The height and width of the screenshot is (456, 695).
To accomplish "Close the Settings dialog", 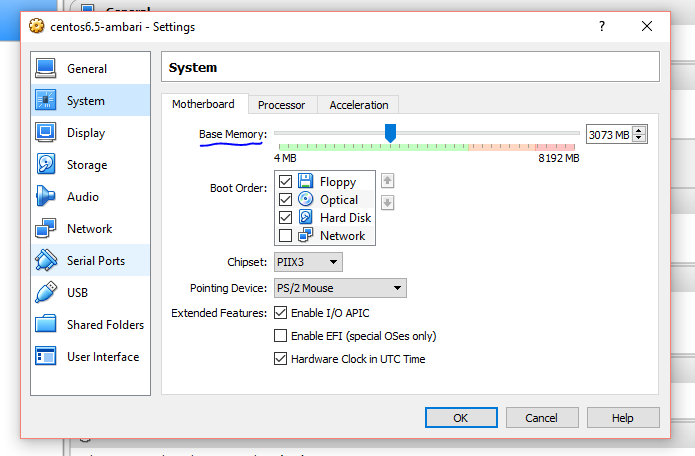I will 647,26.
